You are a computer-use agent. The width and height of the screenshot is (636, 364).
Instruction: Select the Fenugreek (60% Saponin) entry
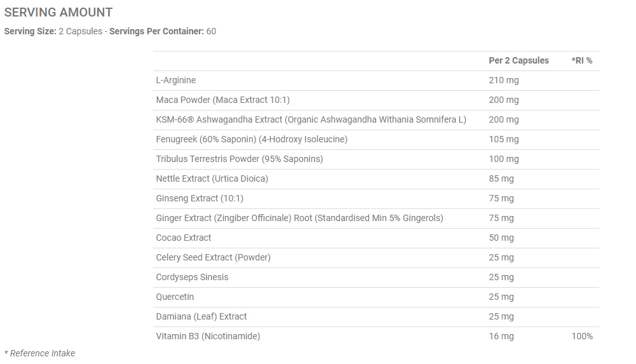[252, 139]
